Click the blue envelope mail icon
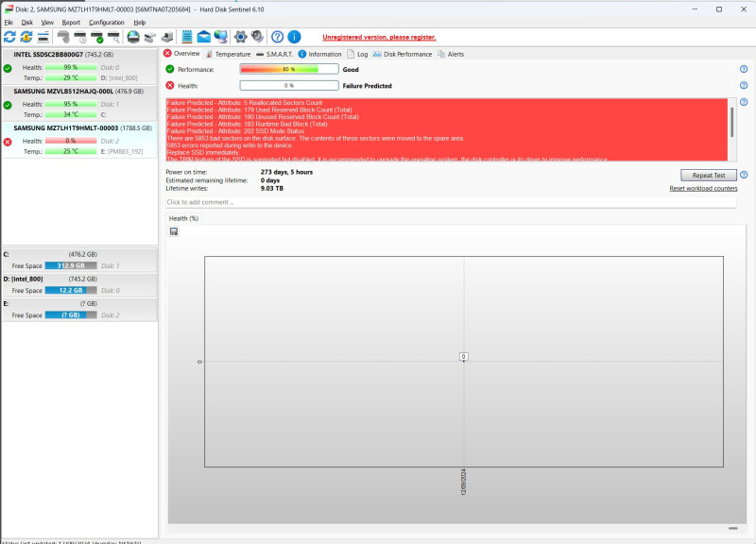Image resolution: width=756 pixels, height=544 pixels. (x=204, y=37)
